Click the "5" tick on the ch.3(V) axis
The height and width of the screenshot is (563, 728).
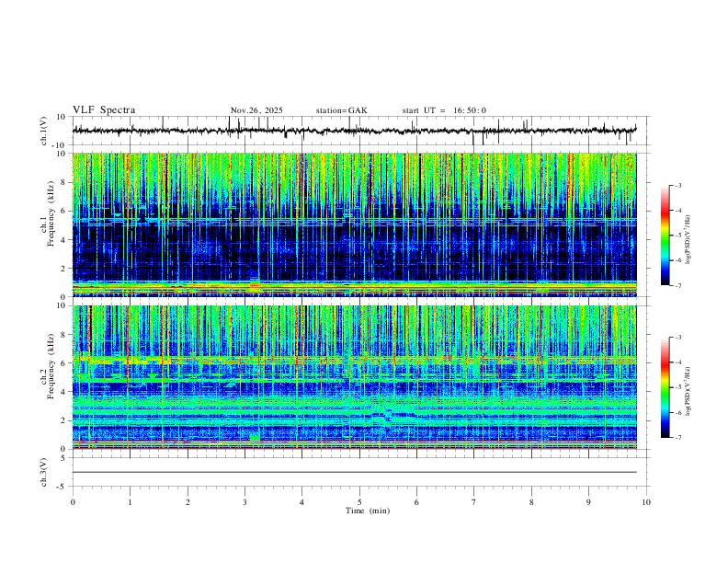[64, 457]
